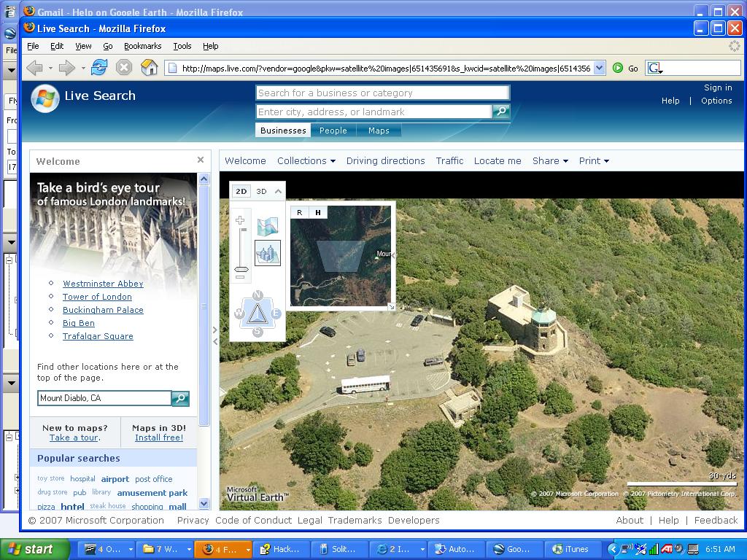Open the Bookmarks menu
Image resolution: width=747 pixels, height=560 pixels.
(x=142, y=46)
